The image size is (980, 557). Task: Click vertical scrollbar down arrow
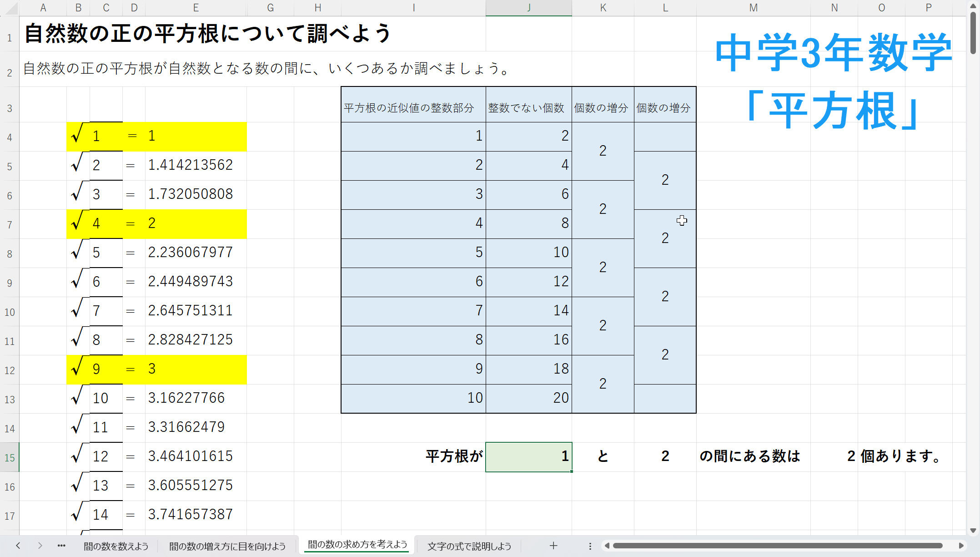coord(973,530)
